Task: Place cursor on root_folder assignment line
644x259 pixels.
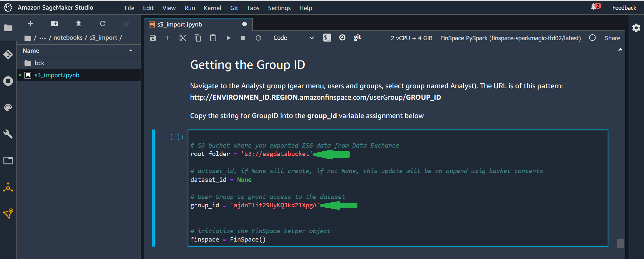Action: [x=251, y=154]
